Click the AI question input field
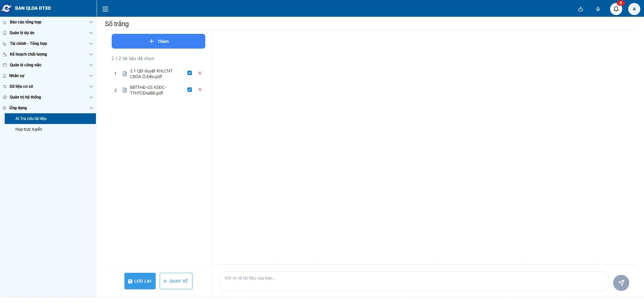Viewport: 644px width, 308px height. [414, 281]
